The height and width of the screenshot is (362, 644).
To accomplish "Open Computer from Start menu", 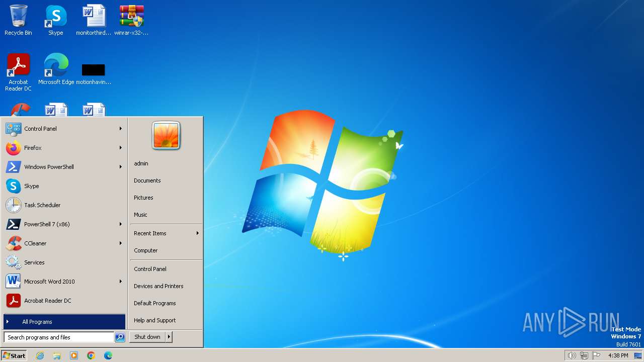I will (166, 250).
